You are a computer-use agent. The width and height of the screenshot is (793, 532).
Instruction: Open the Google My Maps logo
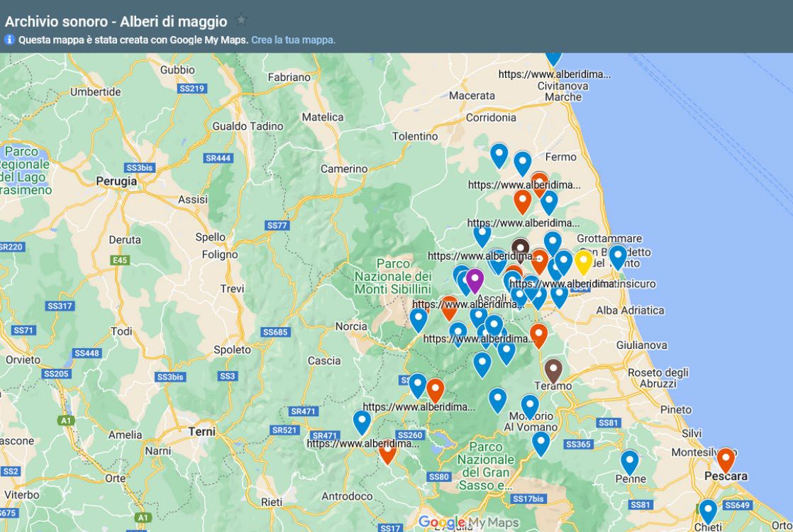(468, 523)
